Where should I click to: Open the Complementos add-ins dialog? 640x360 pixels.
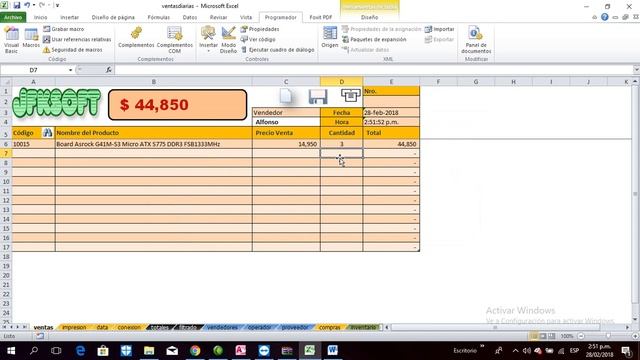pos(136,38)
